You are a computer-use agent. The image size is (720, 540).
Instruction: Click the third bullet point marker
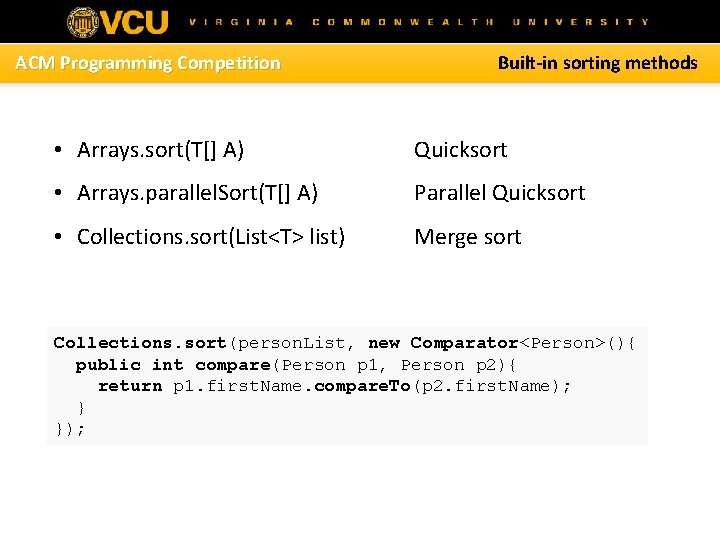point(58,237)
